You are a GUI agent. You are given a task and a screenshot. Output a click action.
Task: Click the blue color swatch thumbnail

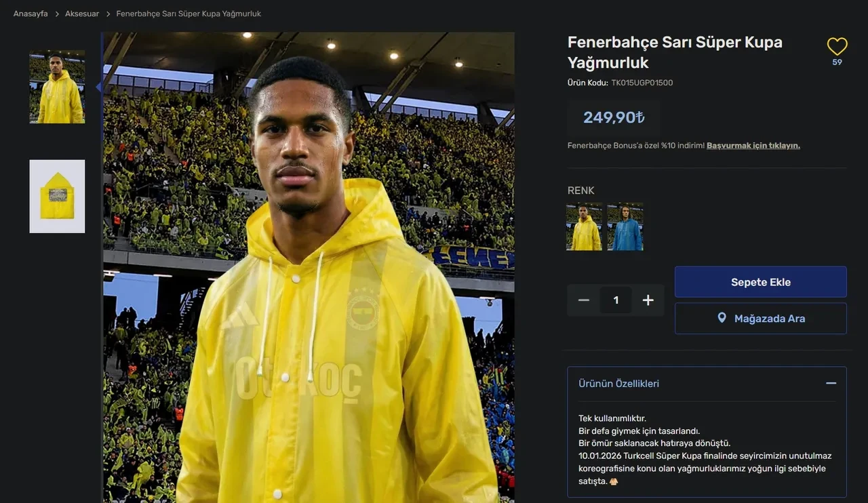(x=625, y=226)
